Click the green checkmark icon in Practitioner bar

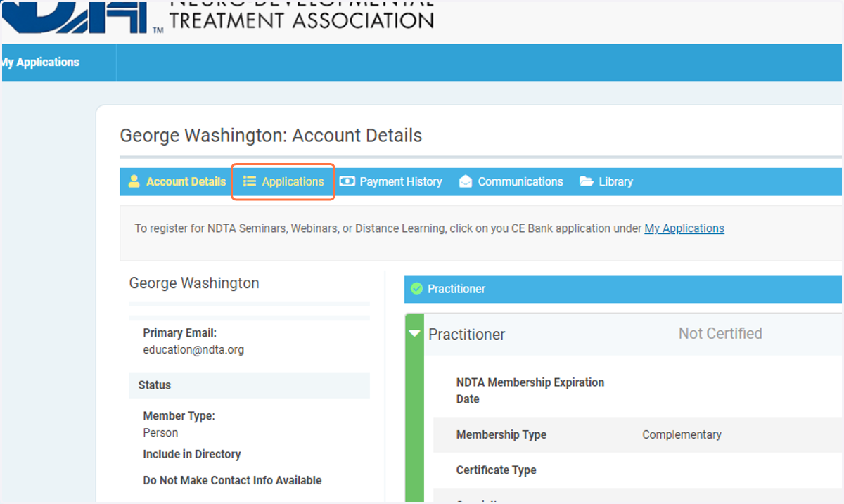coord(416,289)
